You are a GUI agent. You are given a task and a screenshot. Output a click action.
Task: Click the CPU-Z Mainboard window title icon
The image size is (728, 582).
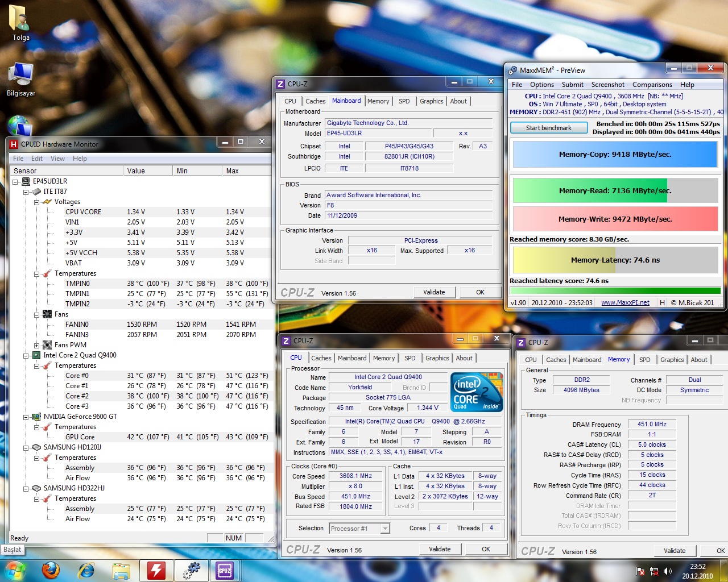click(x=280, y=84)
